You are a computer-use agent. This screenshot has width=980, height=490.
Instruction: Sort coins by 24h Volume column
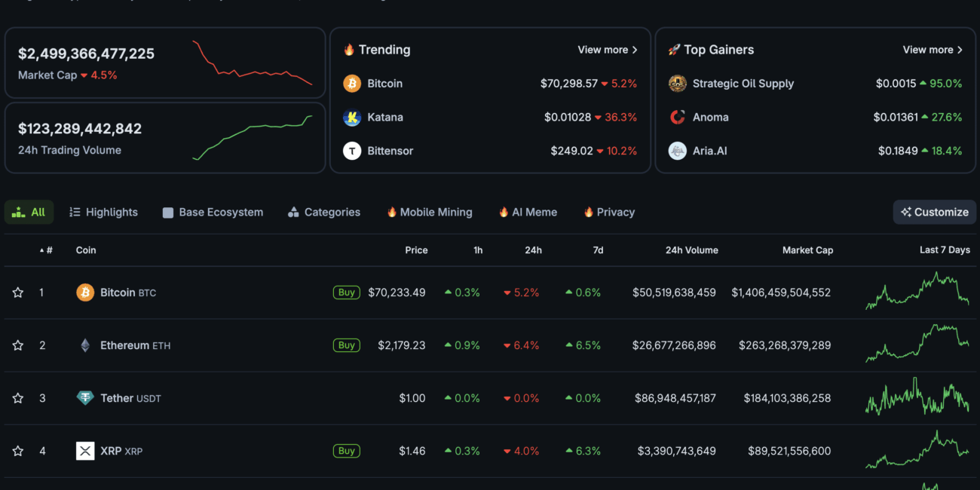691,250
